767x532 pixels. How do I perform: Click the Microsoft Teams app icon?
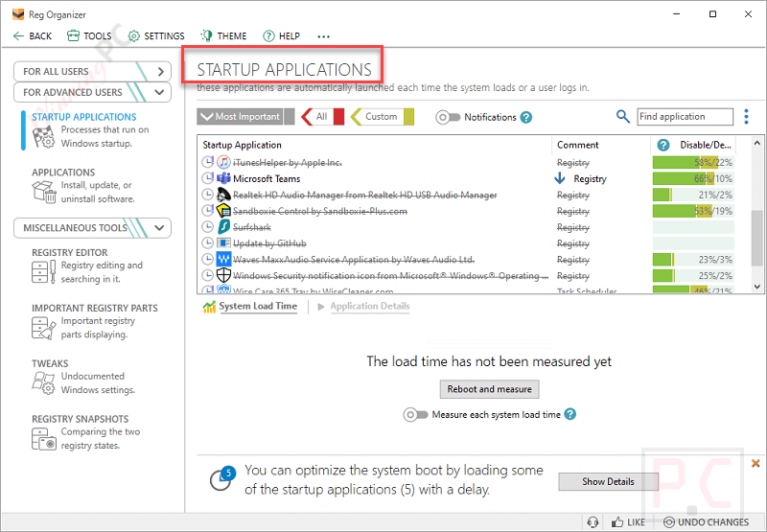pyautogui.click(x=224, y=178)
